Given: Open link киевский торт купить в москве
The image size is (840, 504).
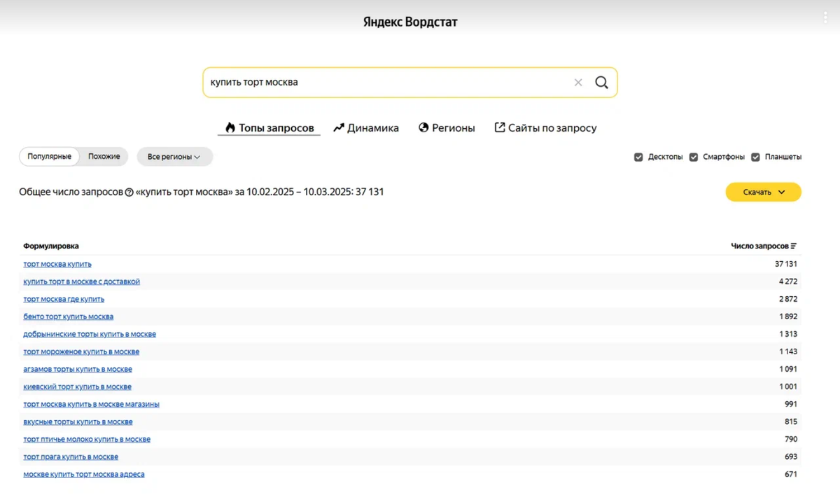Looking at the screenshot, I should 77,386.
